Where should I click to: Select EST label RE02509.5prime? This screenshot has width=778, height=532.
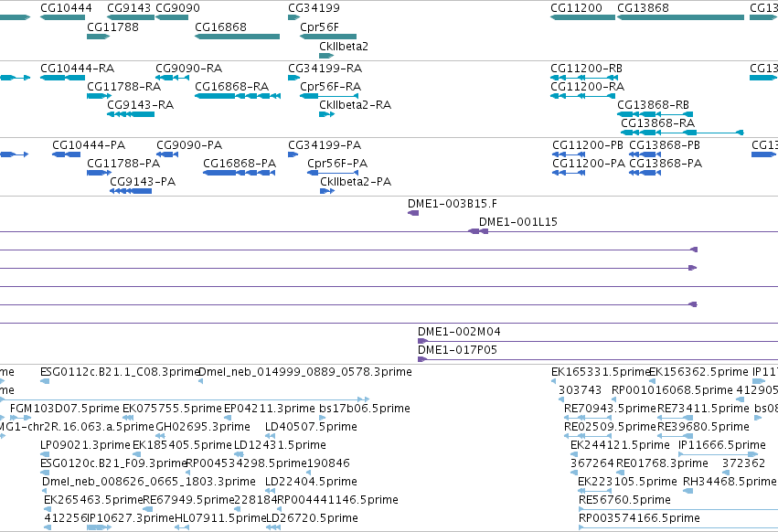pyautogui.click(x=611, y=427)
